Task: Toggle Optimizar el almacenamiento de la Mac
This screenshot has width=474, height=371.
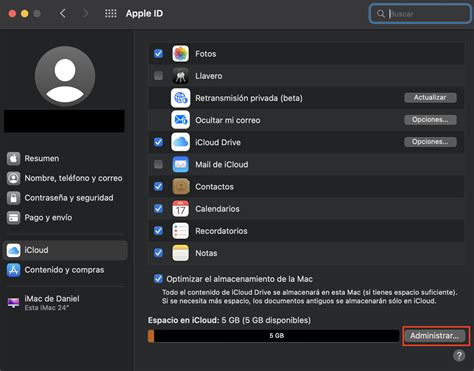Action: [x=158, y=279]
